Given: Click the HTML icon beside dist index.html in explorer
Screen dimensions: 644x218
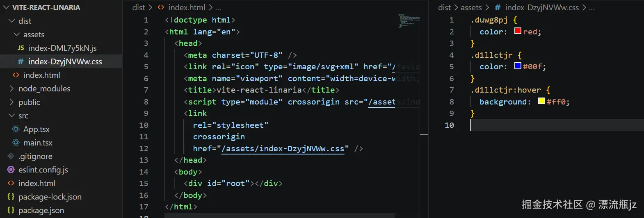Looking at the screenshot, I should [16, 75].
